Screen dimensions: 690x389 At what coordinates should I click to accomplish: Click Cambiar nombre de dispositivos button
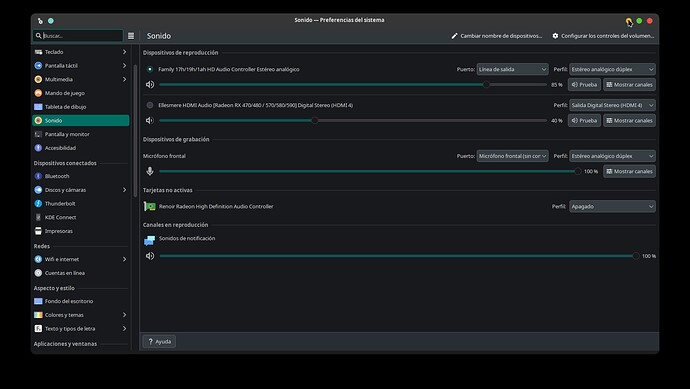tap(496, 36)
